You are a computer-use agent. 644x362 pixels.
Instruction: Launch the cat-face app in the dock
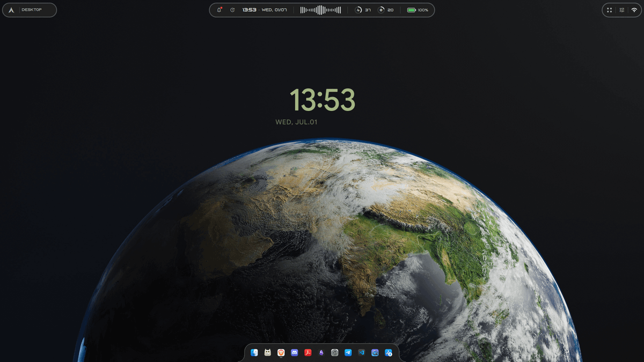268,352
